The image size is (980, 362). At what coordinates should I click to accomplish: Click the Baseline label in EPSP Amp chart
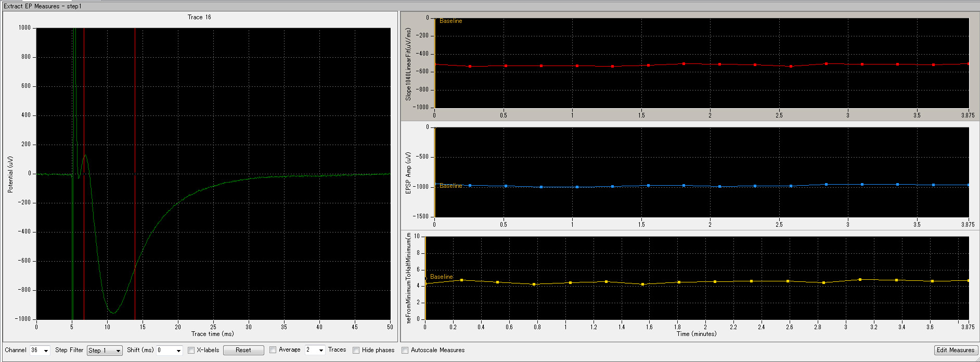click(x=450, y=186)
